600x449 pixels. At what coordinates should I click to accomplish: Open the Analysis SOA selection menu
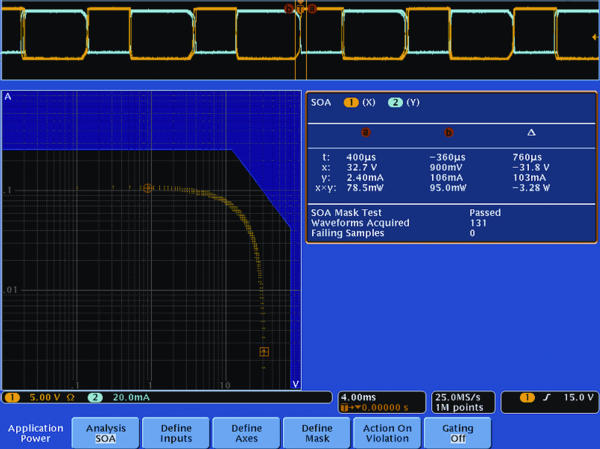106,432
